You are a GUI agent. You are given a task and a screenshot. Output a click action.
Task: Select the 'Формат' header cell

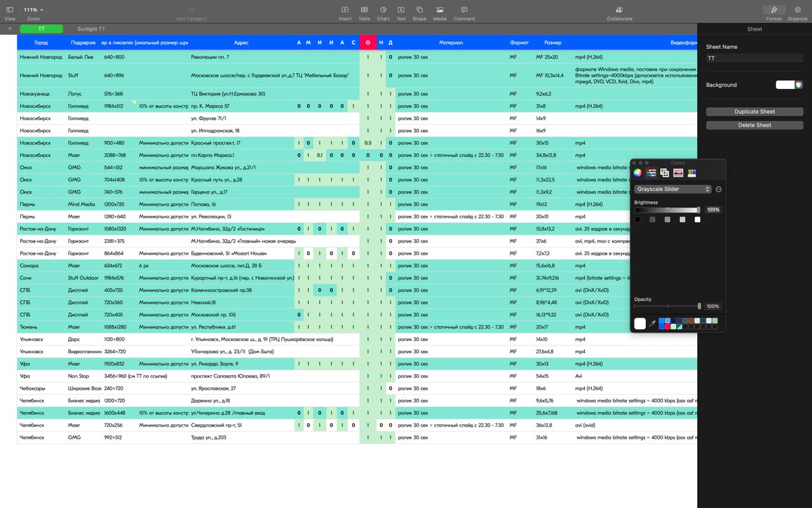click(519, 43)
